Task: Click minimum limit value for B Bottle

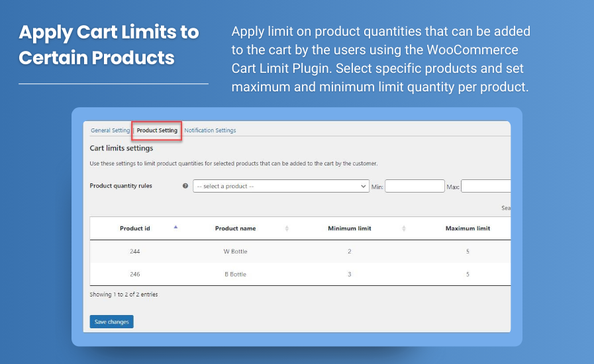Action: click(349, 274)
